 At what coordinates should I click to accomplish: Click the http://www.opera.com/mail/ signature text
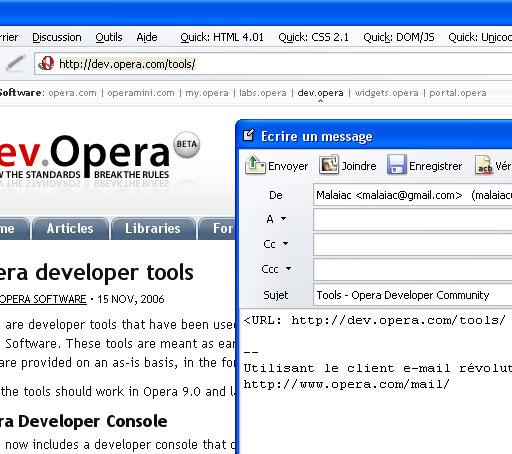point(347,384)
